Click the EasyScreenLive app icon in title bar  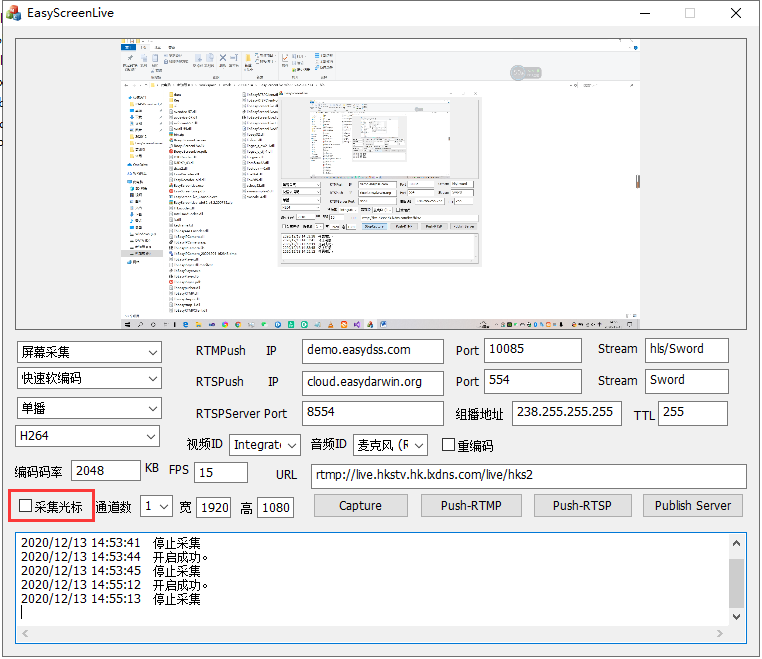coord(13,13)
